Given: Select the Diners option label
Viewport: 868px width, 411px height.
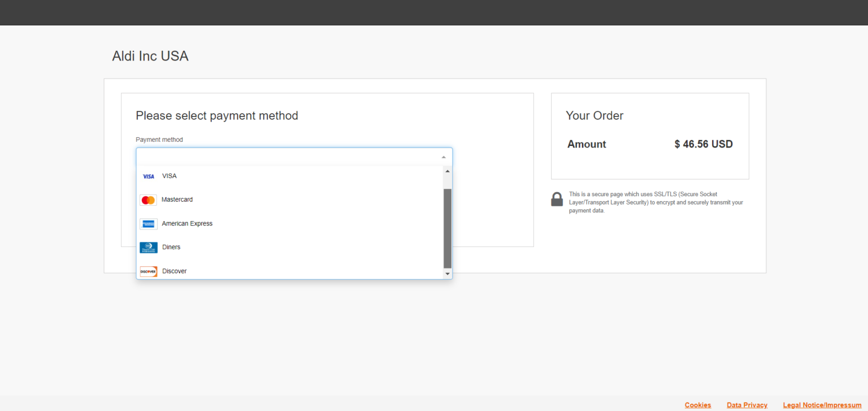Looking at the screenshot, I should point(171,248).
